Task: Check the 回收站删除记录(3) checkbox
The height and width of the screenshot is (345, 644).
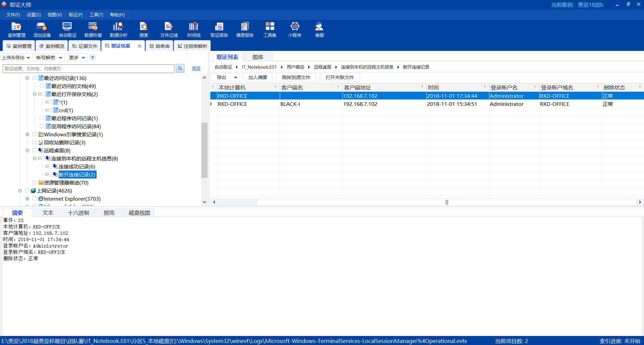Action: pos(34,142)
